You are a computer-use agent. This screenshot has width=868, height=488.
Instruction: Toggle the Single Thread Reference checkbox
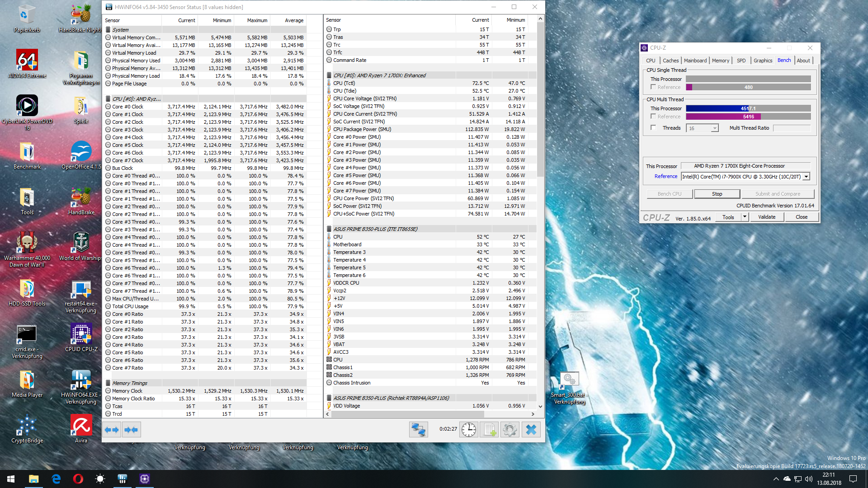[653, 87]
